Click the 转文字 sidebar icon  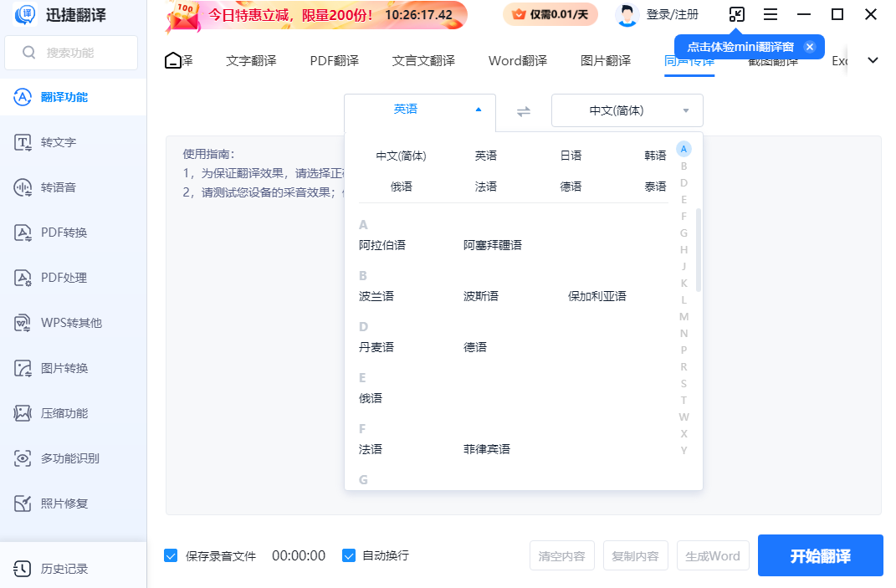pos(23,142)
